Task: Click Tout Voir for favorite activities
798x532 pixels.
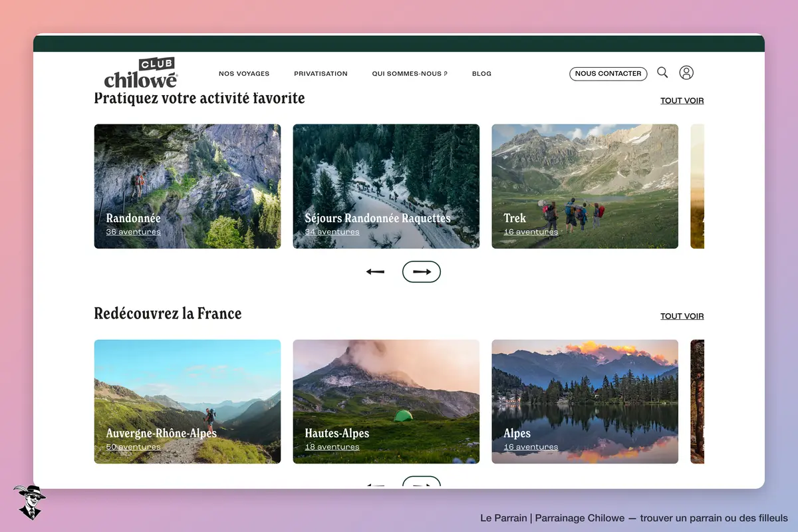Action: (x=682, y=101)
